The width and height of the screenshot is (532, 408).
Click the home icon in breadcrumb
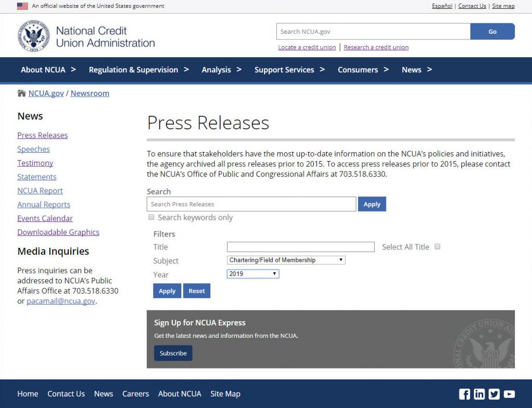[21, 93]
